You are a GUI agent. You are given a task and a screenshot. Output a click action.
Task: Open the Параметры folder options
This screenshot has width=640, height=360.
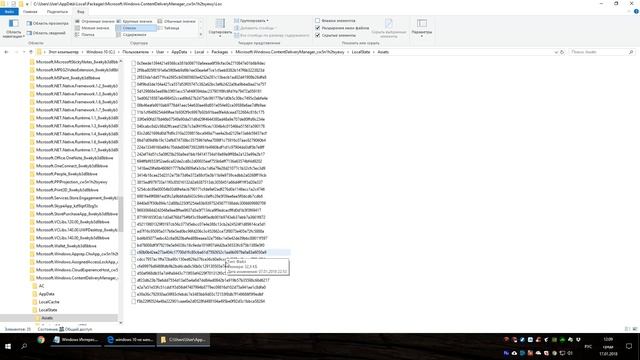click(422, 27)
